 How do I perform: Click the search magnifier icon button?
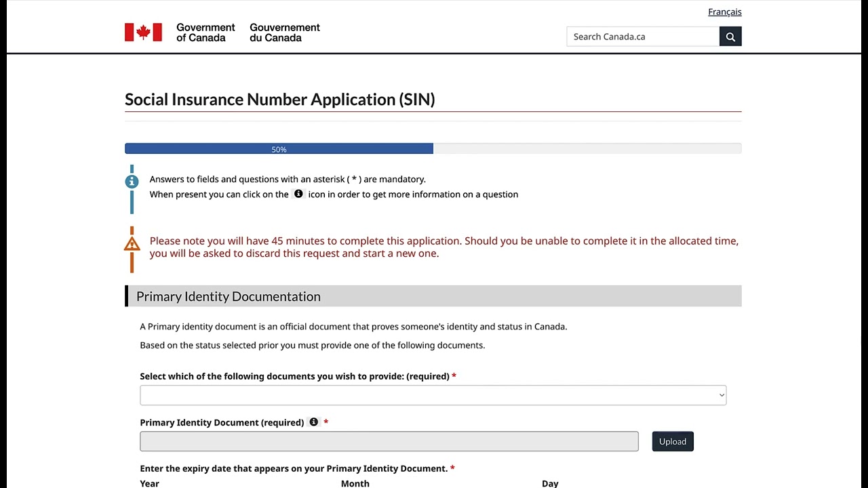(x=730, y=37)
